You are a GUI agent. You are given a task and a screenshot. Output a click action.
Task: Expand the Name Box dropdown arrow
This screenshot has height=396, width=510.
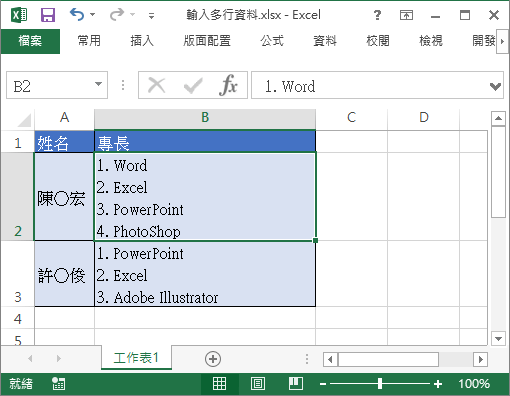(98, 84)
